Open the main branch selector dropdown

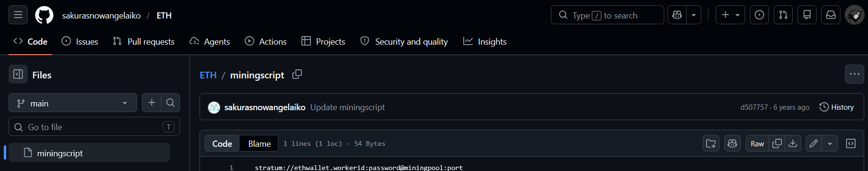tap(73, 103)
